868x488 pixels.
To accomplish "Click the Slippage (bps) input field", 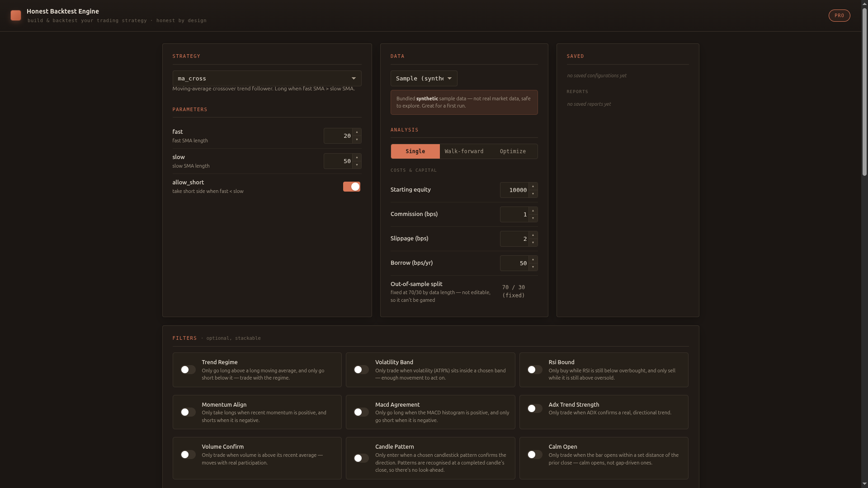I will click(514, 239).
